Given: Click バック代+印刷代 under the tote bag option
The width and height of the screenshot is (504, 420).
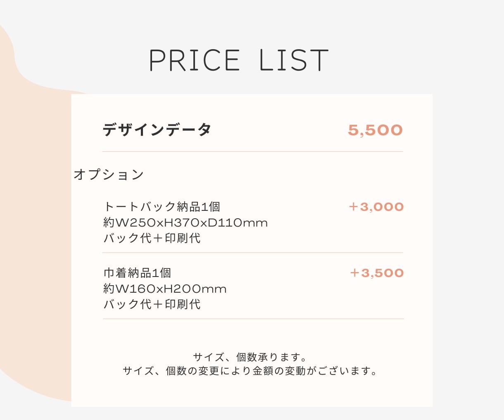Looking at the screenshot, I should click(152, 238).
